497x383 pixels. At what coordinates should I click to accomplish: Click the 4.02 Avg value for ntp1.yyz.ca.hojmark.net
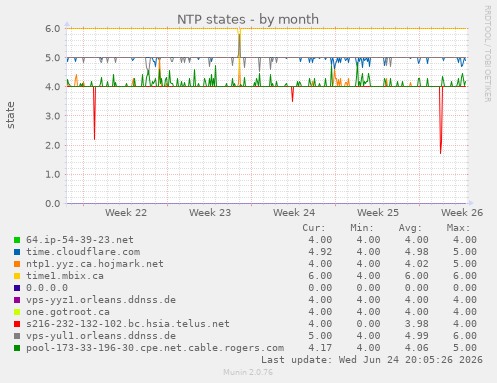pos(417,264)
